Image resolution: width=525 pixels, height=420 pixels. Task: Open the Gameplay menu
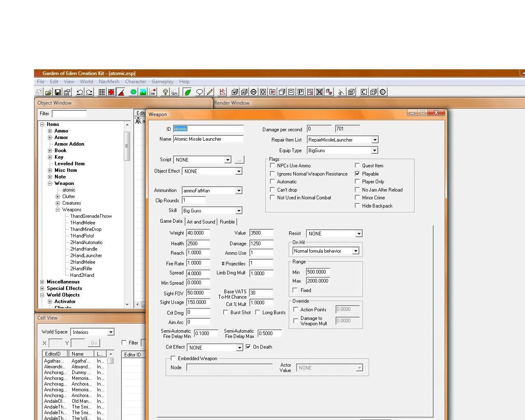[162, 82]
